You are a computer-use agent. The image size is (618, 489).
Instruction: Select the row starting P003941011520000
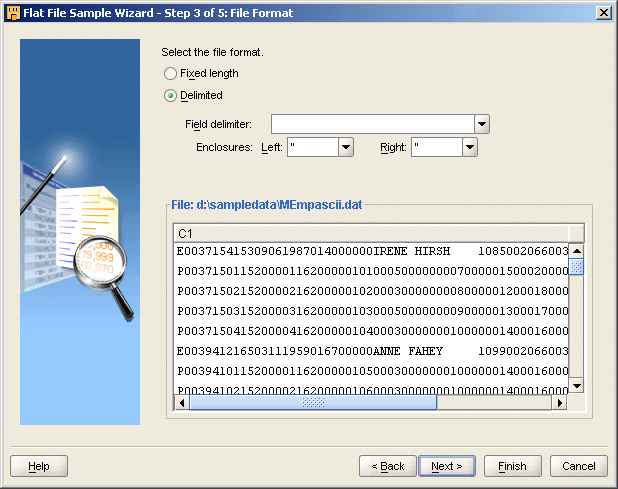tap(371, 371)
